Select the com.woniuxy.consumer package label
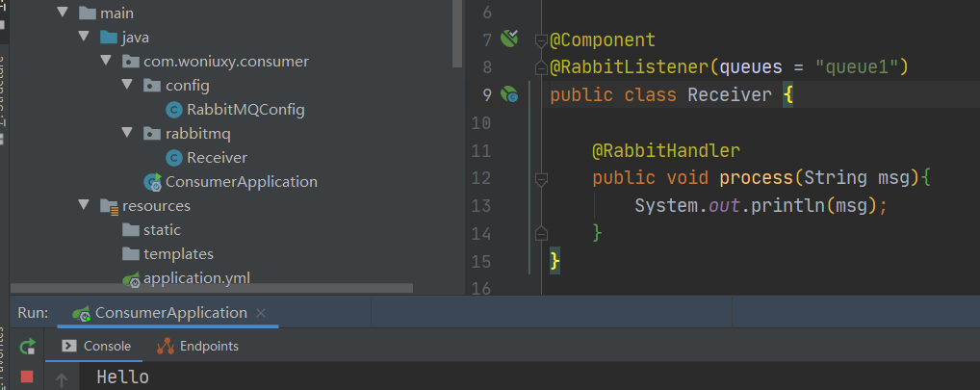Image resolution: width=980 pixels, height=390 pixels. point(226,62)
